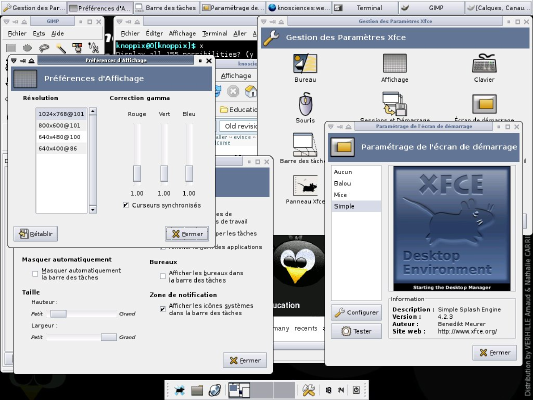This screenshot has width=533, height=400.
Task: Open the file manager folder in bottom panel
Action: pos(197,390)
